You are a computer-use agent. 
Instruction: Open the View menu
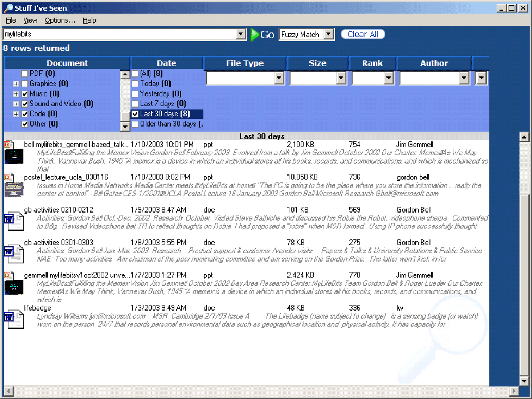click(30, 21)
